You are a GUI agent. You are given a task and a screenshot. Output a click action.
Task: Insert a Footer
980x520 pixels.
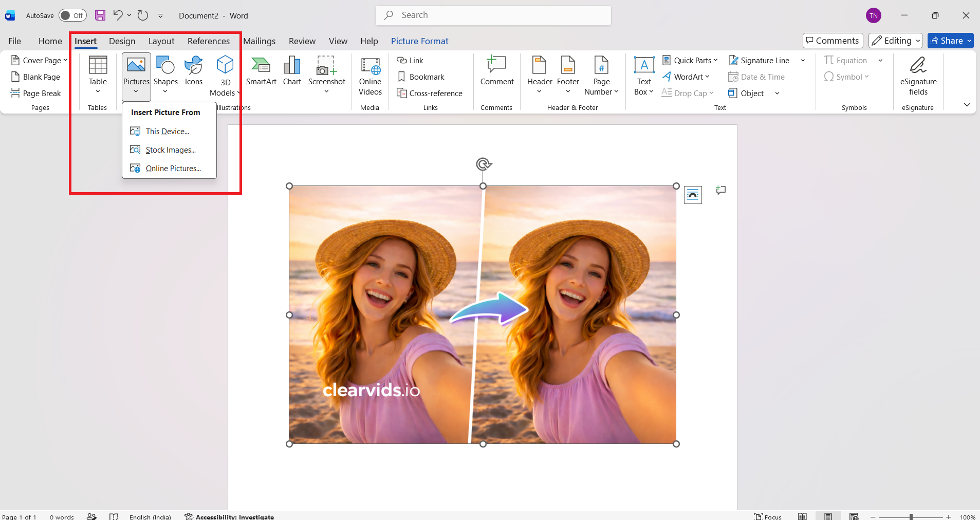(568, 75)
